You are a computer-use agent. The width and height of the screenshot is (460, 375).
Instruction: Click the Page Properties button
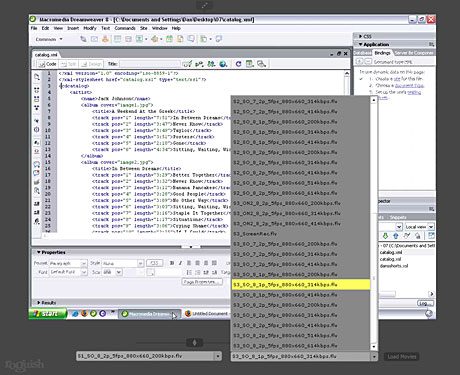tap(202, 282)
